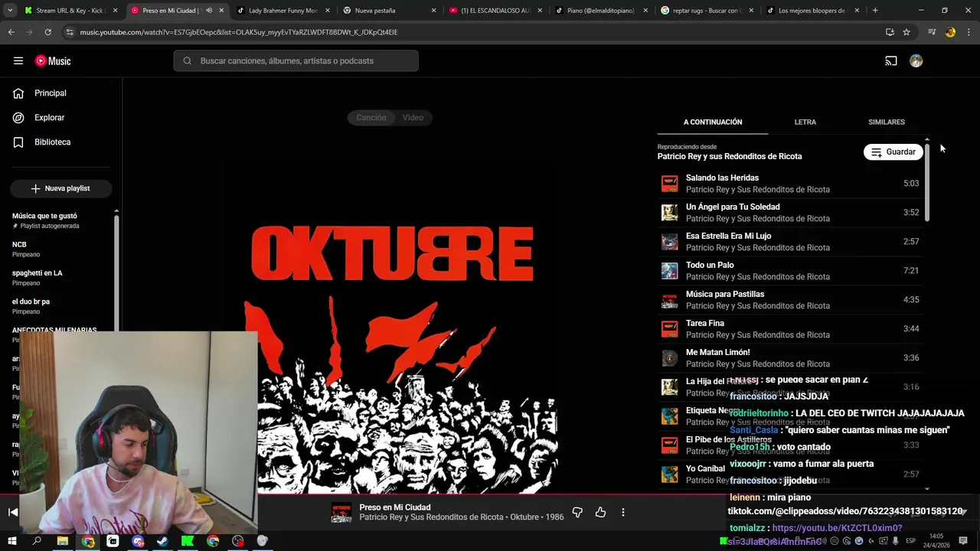Open Chrome three-dot menu

(968, 32)
